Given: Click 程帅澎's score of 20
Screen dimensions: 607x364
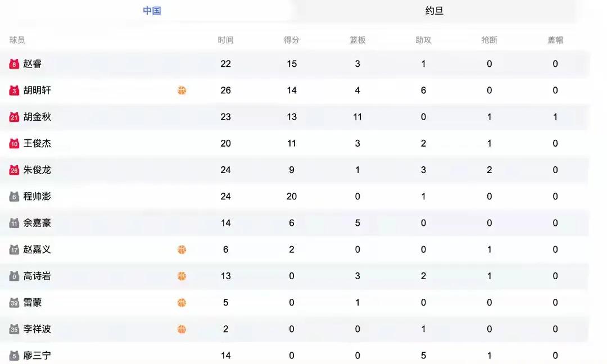Looking at the screenshot, I should 292,197.
